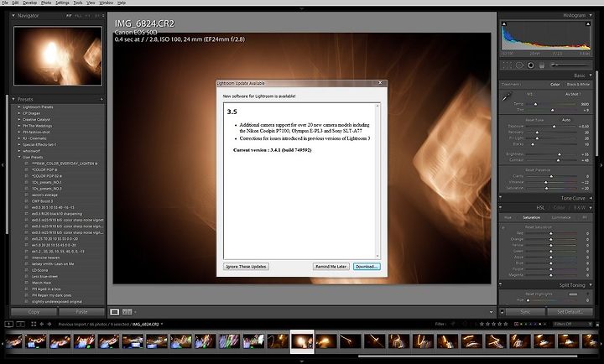Image resolution: width=604 pixels, height=364 pixels.
Task: Select the Crop Overlay tool icon
Action: pos(508,65)
